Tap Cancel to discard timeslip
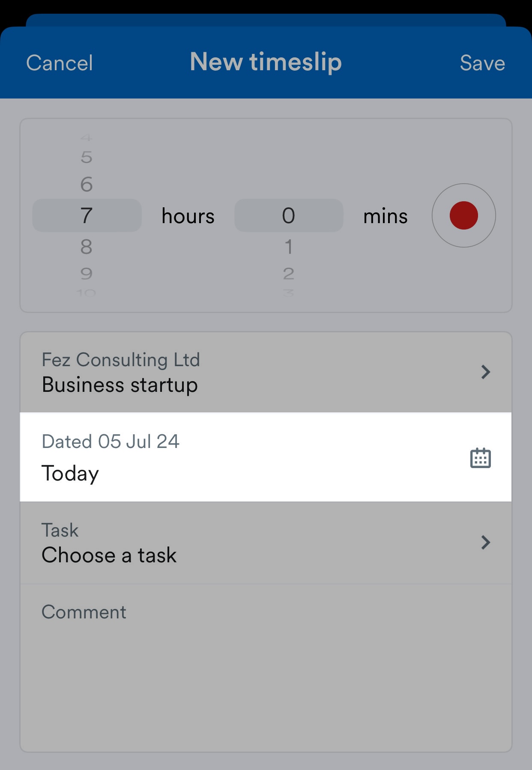 click(60, 63)
